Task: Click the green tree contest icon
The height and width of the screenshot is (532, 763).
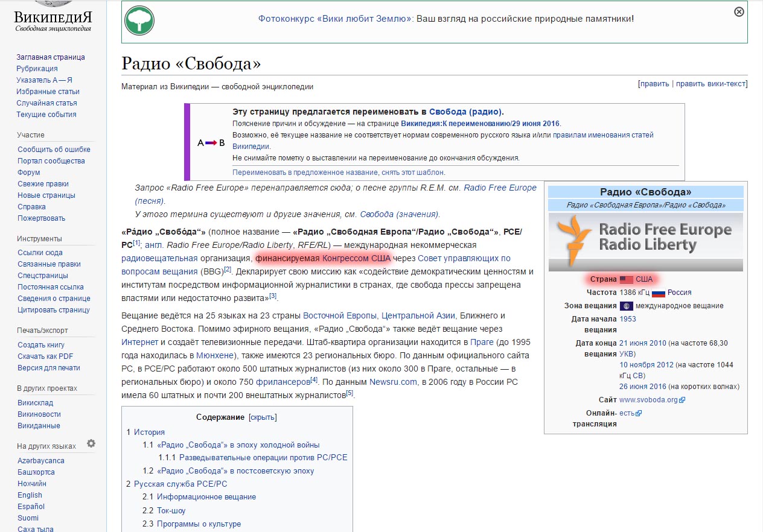Action: tap(139, 21)
